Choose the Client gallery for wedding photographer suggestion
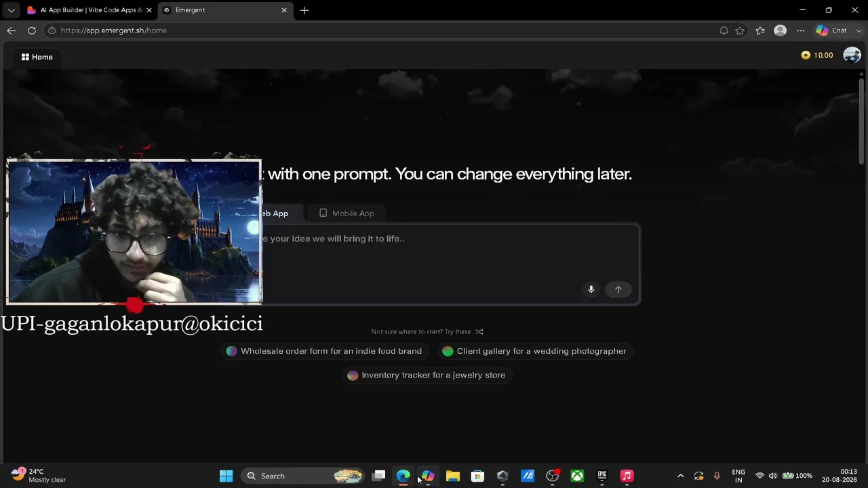This screenshot has width=868, height=488. coord(534,351)
